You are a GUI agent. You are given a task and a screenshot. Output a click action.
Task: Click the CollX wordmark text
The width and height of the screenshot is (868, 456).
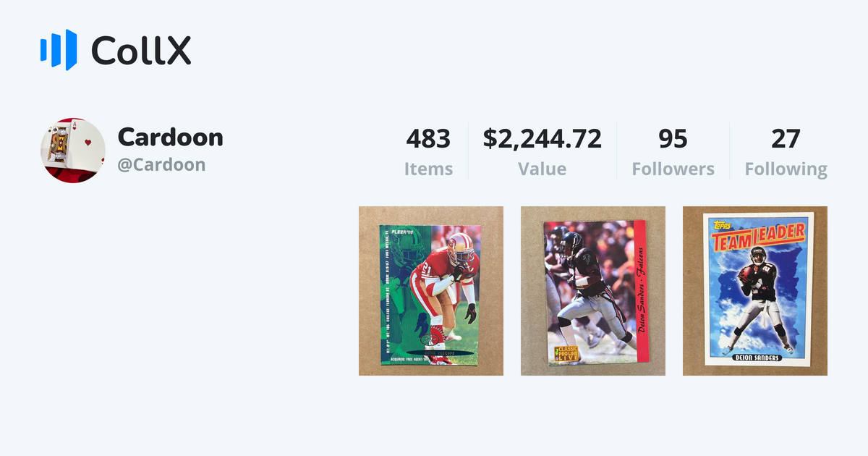click(x=142, y=51)
